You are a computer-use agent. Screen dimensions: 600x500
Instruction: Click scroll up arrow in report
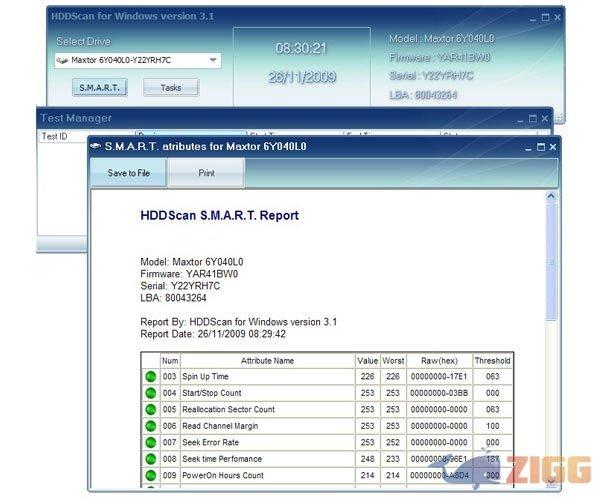(x=551, y=196)
